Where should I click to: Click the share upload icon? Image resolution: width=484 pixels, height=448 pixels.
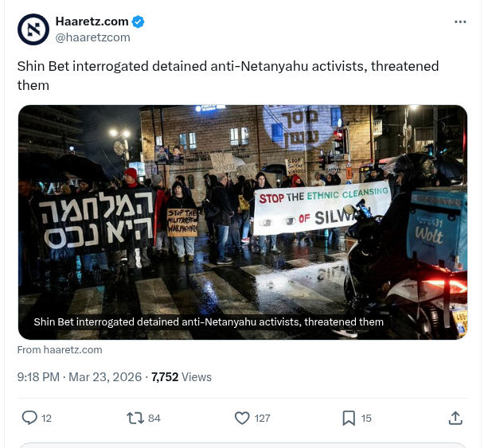(x=455, y=418)
